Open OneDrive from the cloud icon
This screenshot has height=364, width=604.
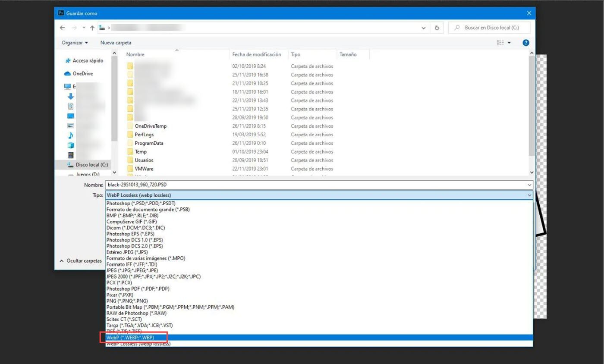point(67,73)
